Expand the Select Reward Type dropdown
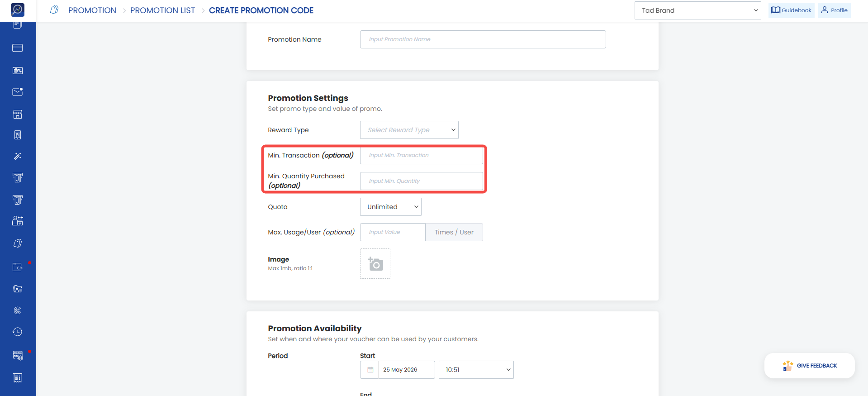868x396 pixels. point(409,130)
